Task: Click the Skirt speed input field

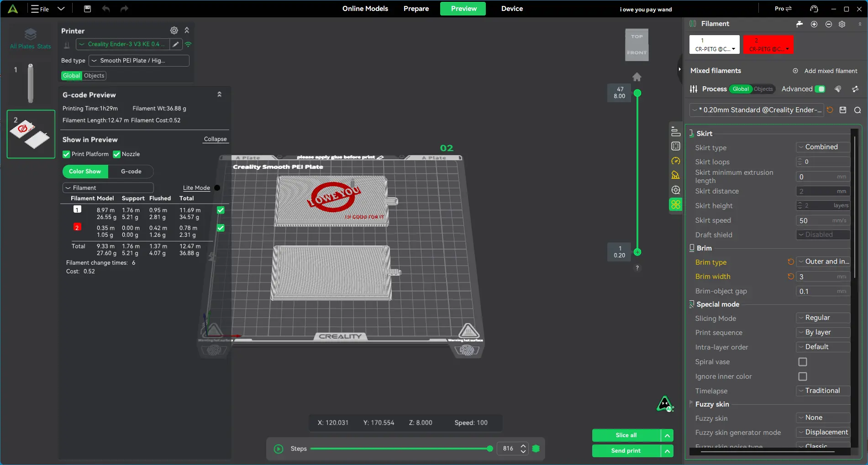Action: click(823, 220)
